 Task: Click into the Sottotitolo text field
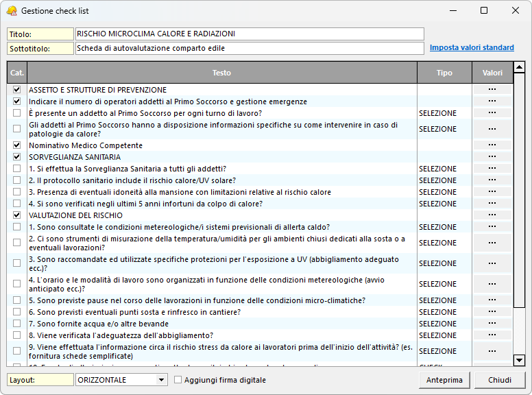250,49
